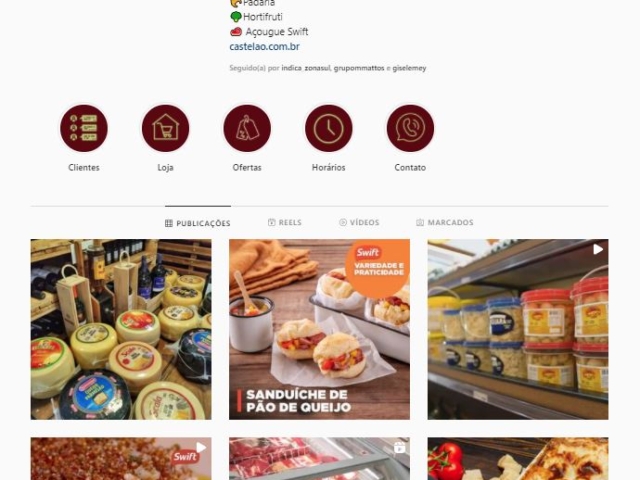Open the Loja highlight with house icon
This screenshot has height=480, width=640.
pos(165,128)
